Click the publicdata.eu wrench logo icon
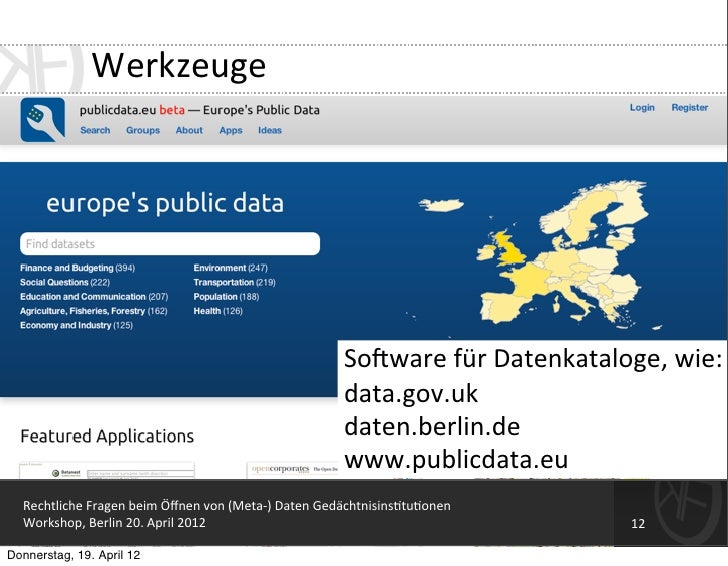Viewport: 728px width, 566px height. pos(43,120)
